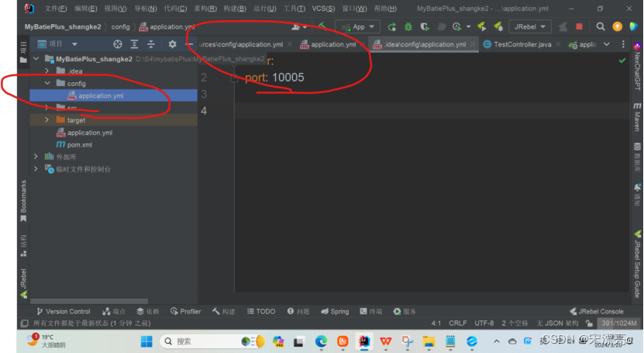Click the collapse all icon in project panel

coord(151,44)
